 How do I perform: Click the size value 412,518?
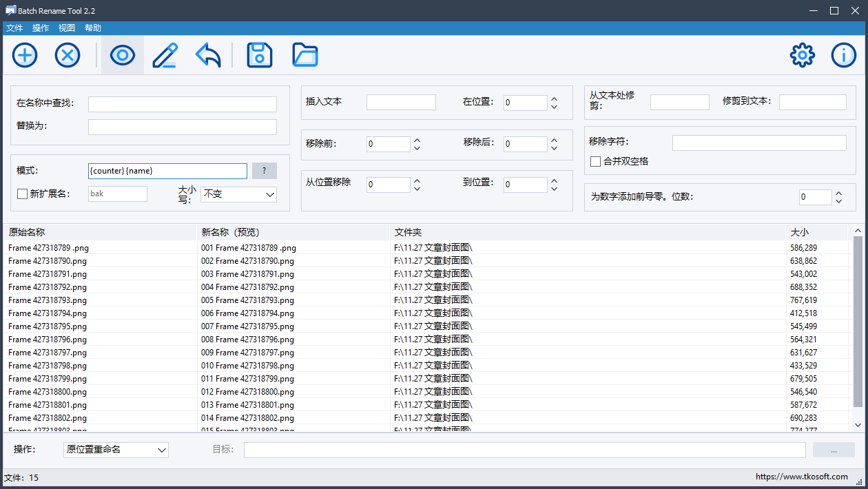tap(803, 313)
